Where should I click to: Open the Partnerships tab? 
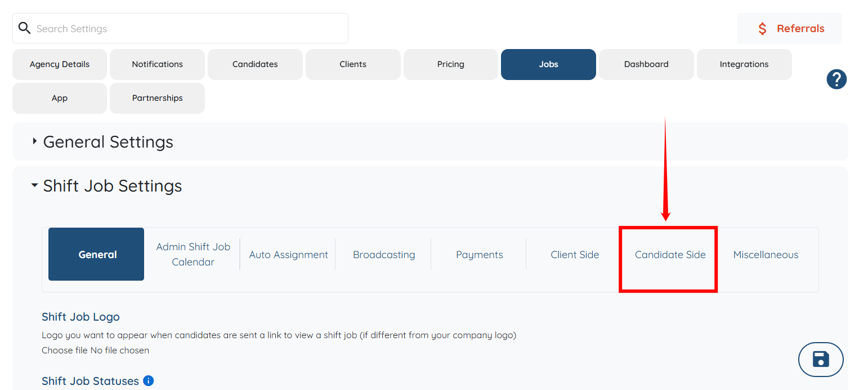click(x=157, y=98)
